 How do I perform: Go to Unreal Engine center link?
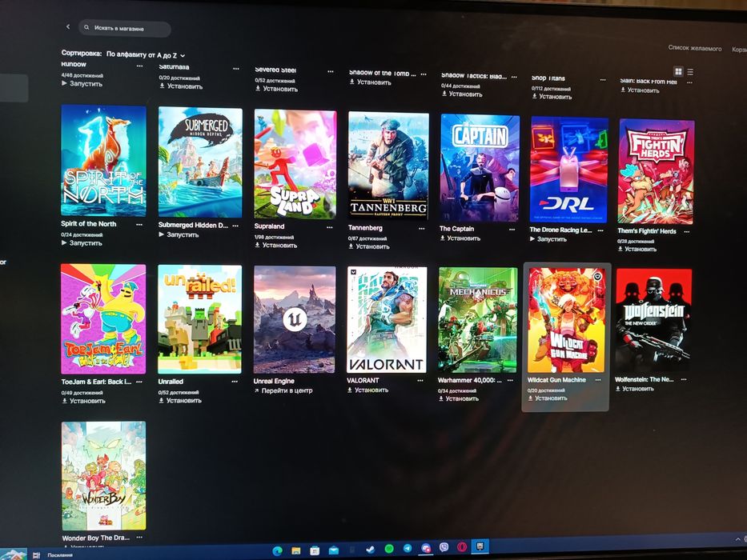click(283, 390)
